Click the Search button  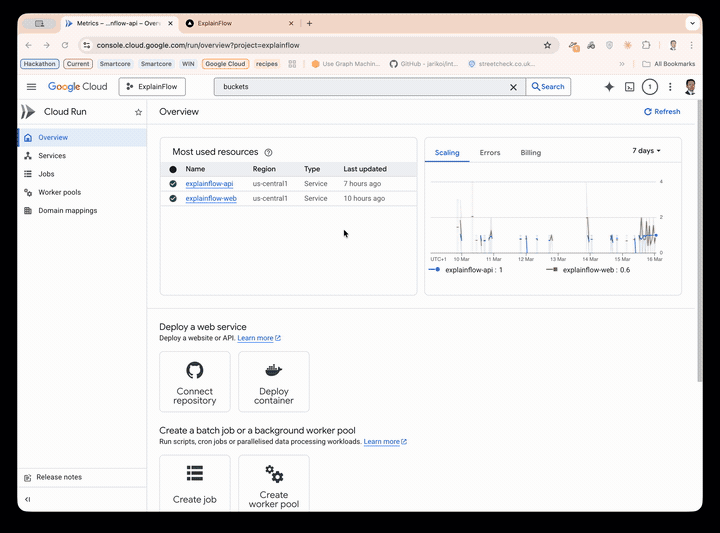[548, 87]
